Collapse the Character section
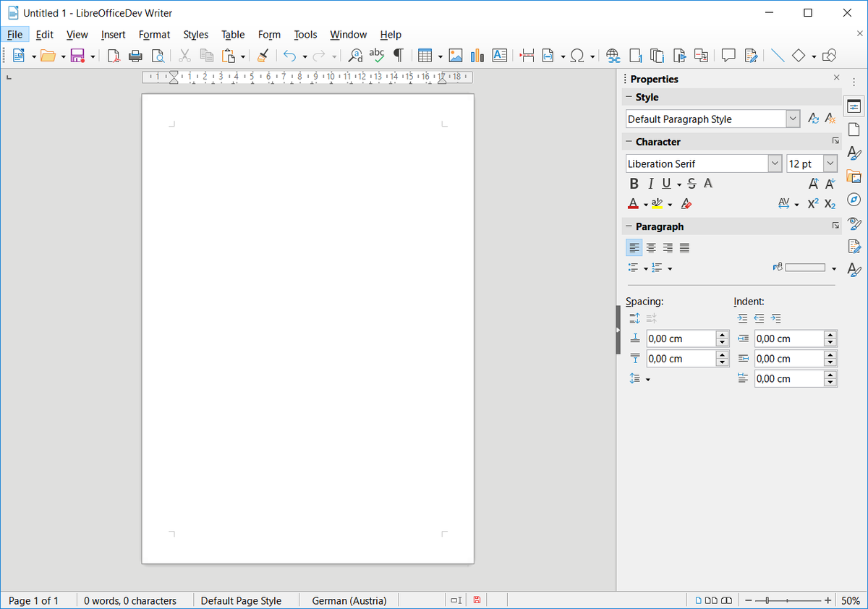 pyautogui.click(x=628, y=142)
